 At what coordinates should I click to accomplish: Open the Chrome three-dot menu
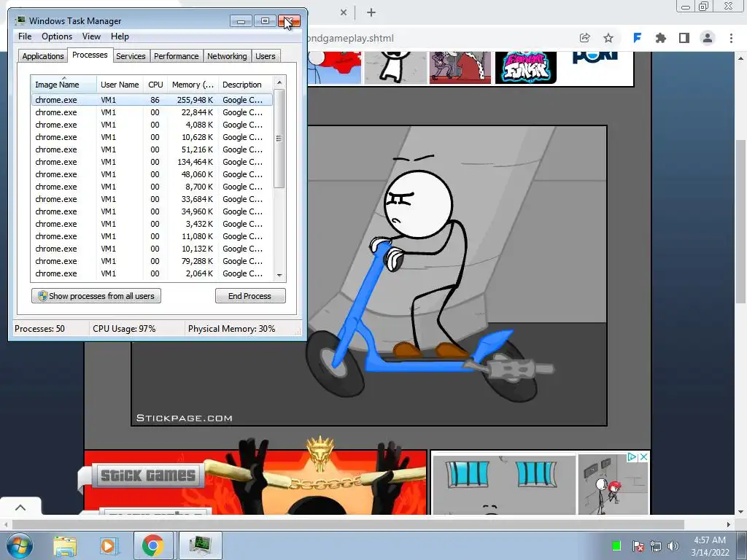click(731, 38)
